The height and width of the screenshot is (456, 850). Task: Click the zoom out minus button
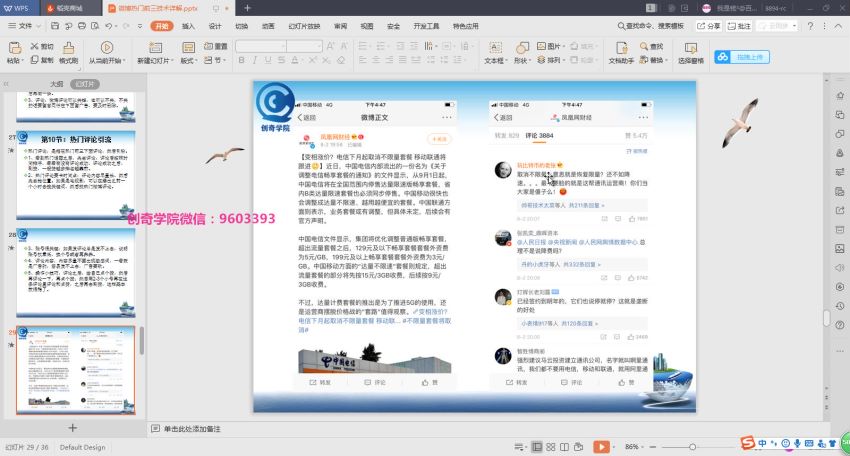tap(653, 447)
